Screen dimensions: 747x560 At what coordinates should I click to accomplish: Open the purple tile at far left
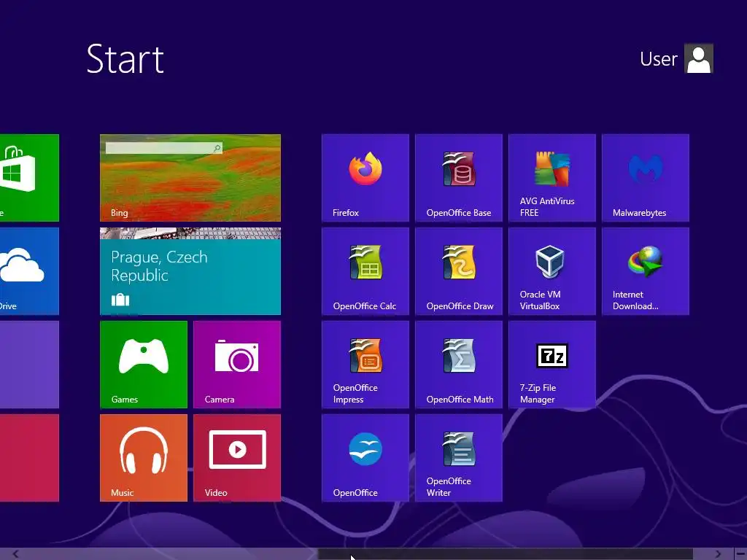pyautogui.click(x=29, y=365)
